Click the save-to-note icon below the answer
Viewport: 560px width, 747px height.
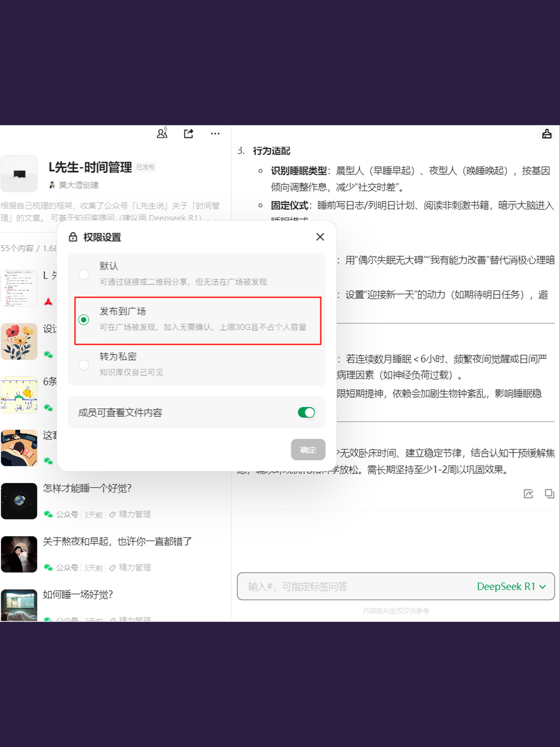[x=528, y=494]
